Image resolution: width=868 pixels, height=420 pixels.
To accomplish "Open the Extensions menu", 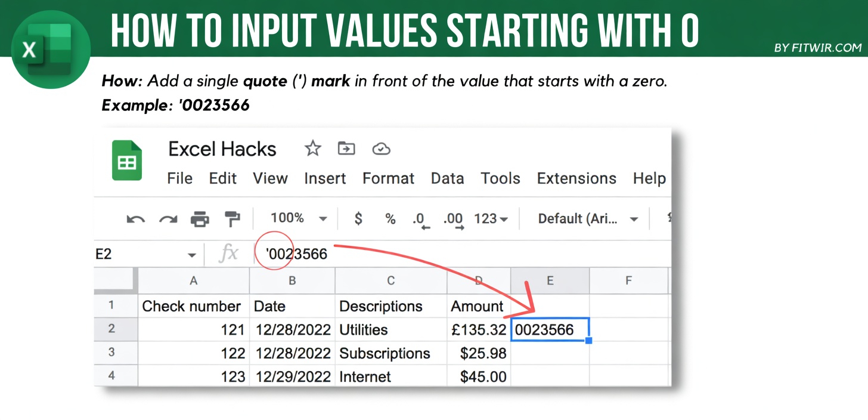I will pyautogui.click(x=576, y=178).
